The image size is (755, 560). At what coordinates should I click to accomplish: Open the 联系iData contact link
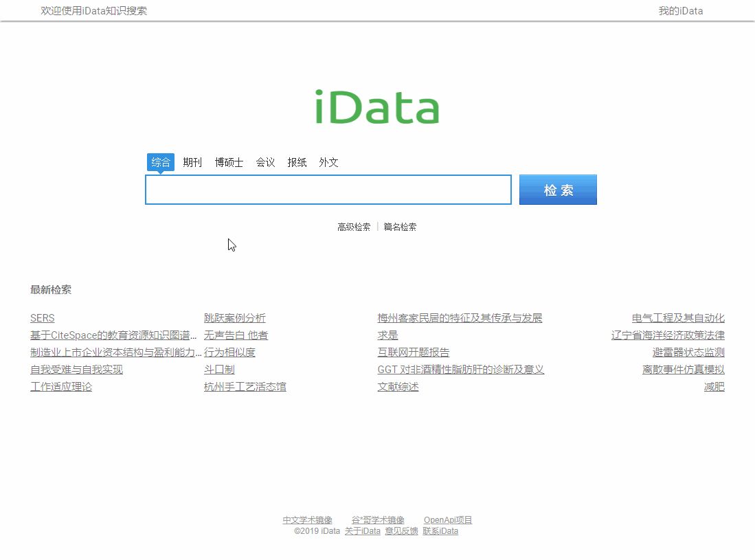tap(440, 531)
